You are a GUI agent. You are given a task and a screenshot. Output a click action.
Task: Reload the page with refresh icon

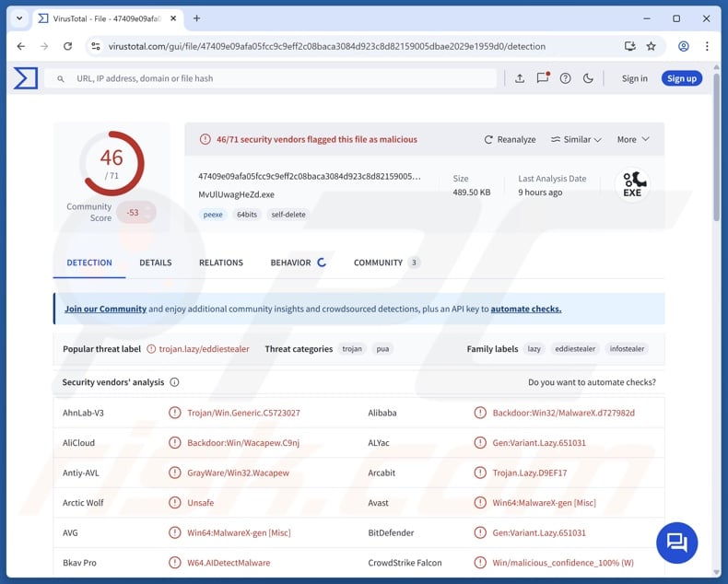point(68,46)
